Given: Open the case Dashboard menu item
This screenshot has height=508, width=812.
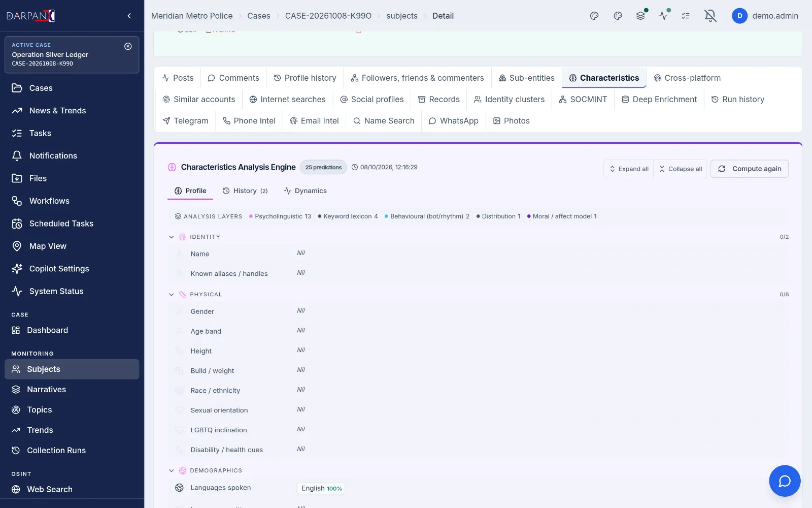Looking at the screenshot, I should point(72,330).
